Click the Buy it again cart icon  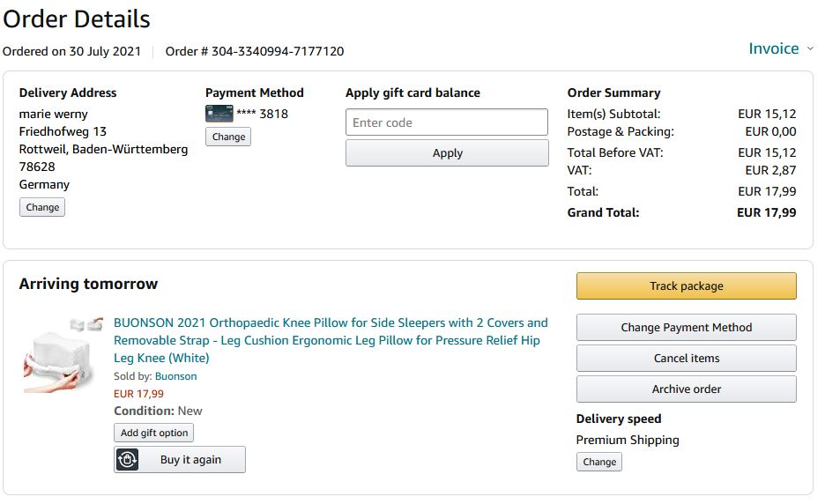[x=128, y=459]
